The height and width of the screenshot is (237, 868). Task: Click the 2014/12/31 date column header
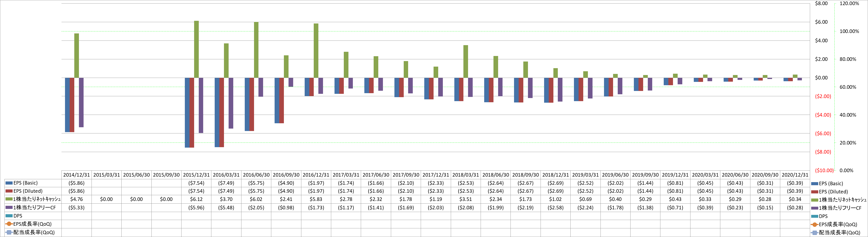[x=76, y=175]
